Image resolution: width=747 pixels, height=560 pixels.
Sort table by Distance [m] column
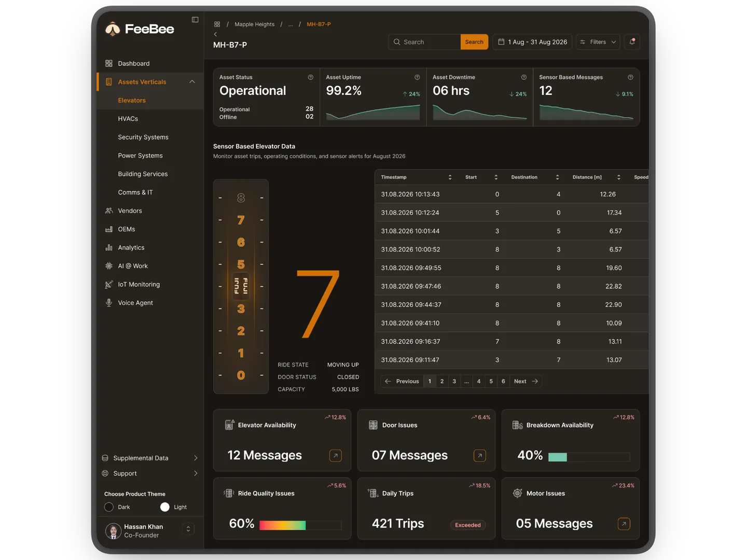pyautogui.click(x=618, y=177)
